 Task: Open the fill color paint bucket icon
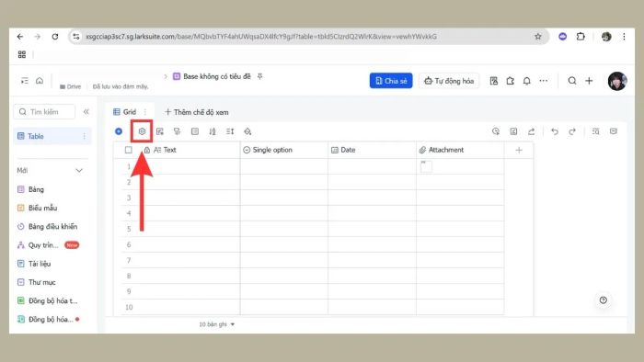(247, 131)
